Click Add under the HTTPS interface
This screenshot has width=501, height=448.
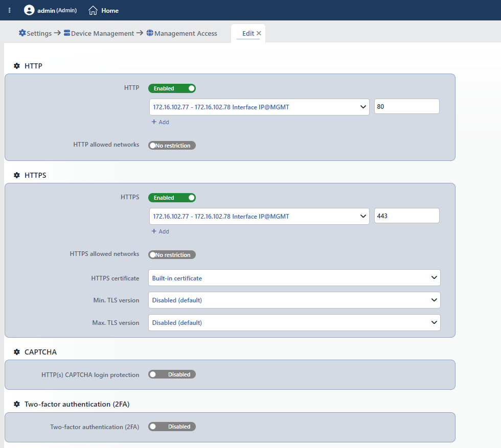pyautogui.click(x=161, y=231)
